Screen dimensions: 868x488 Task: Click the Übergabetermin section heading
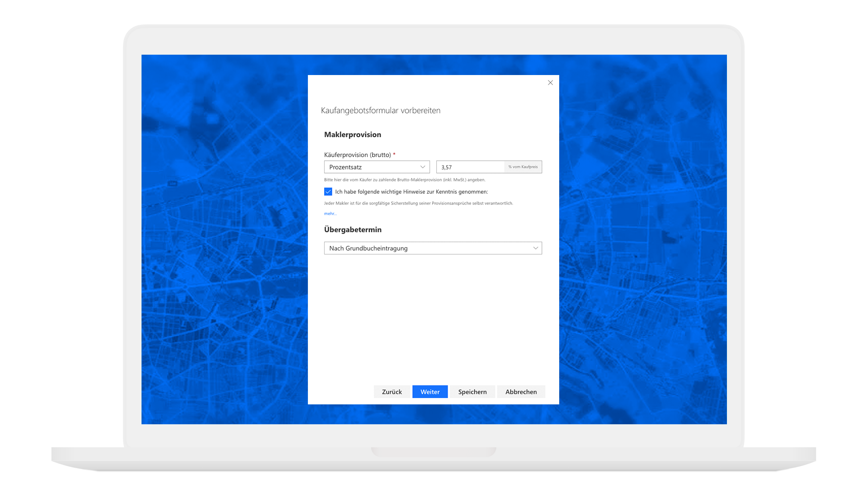coord(353,230)
